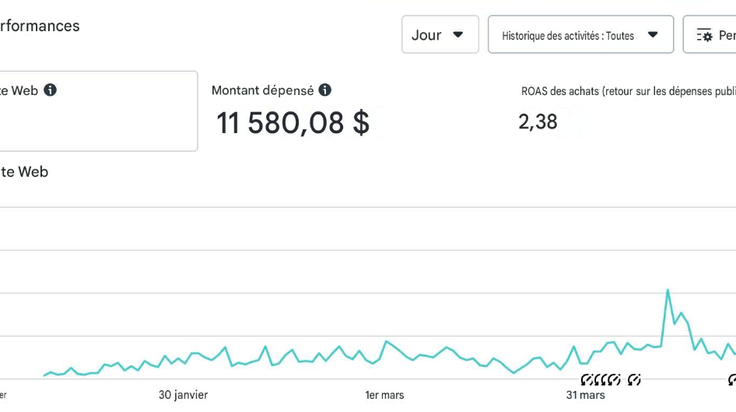Screen dimensions: 736x412
Task: Click the 11 580,08 $ amount value
Action: pos(293,123)
